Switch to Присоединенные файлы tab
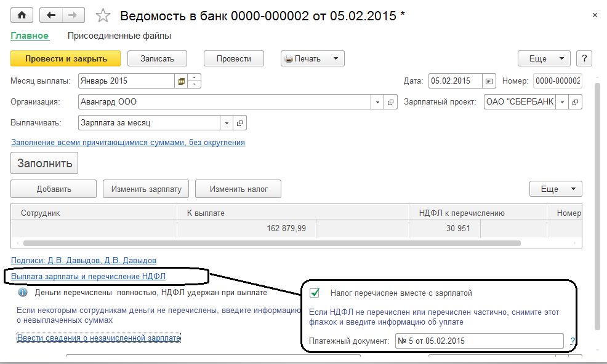The image size is (607, 364). click(119, 36)
